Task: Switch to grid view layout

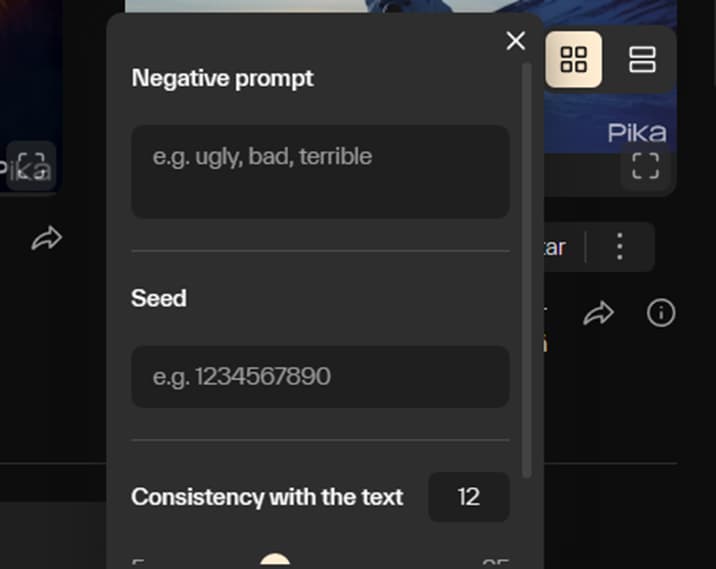Action: 573,59
